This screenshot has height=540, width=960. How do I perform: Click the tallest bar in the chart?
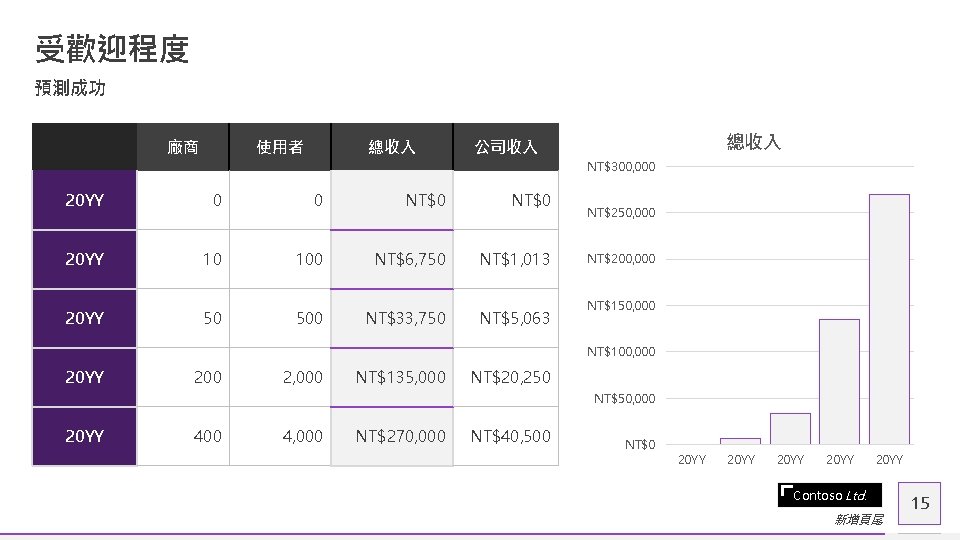pyautogui.click(x=889, y=318)
